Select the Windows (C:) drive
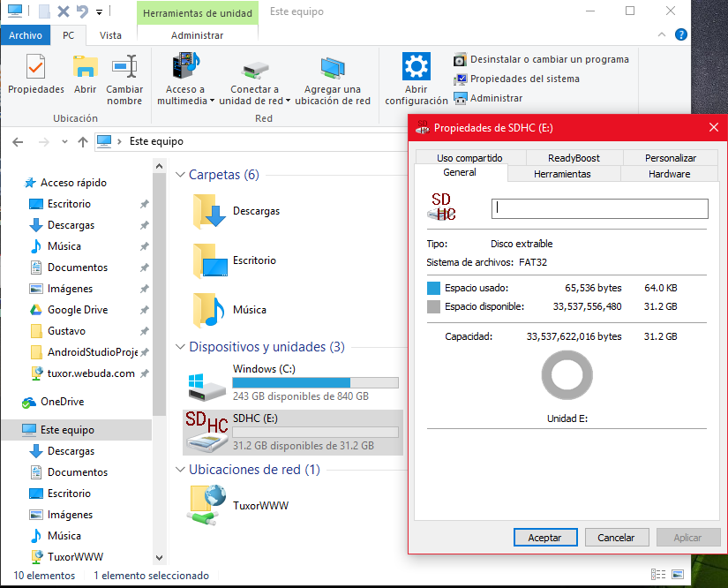Viewport: 728px width, 588px height. point(292,382)
